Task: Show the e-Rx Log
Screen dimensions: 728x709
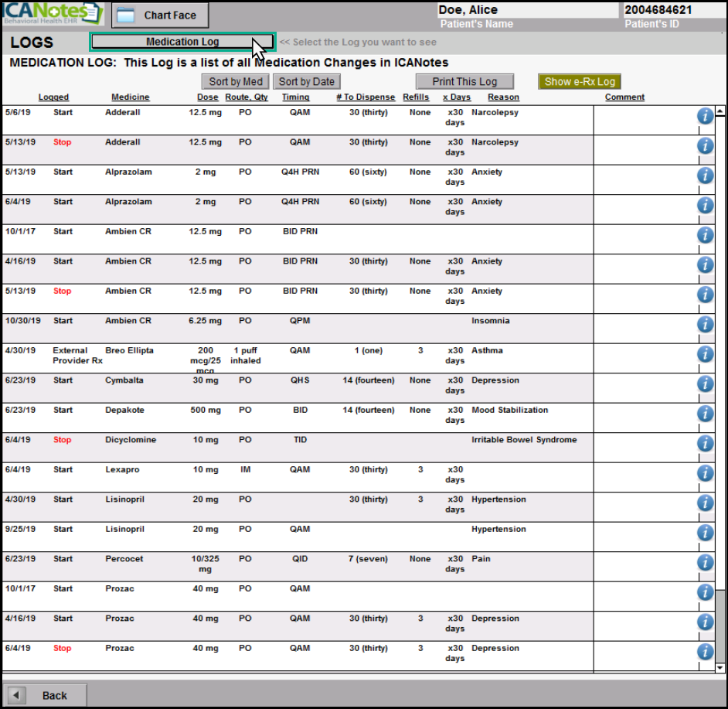Action: coord(580,81)
